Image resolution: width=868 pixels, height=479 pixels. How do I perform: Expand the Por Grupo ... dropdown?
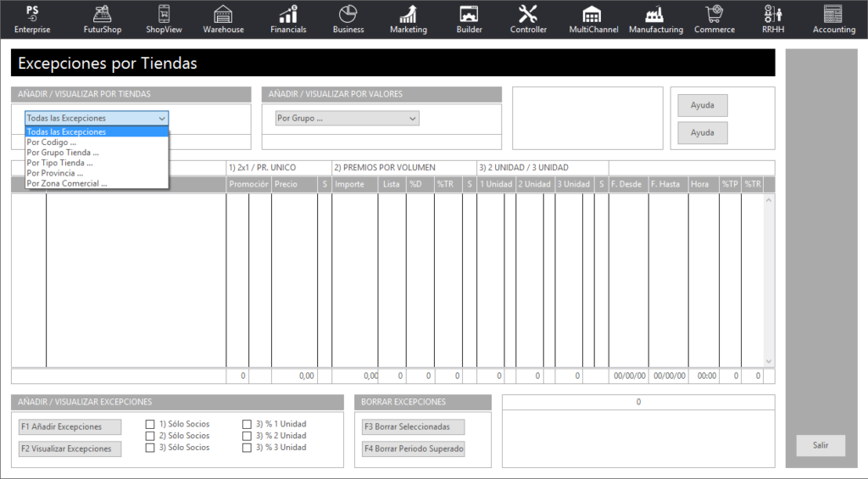pos(413,119)
